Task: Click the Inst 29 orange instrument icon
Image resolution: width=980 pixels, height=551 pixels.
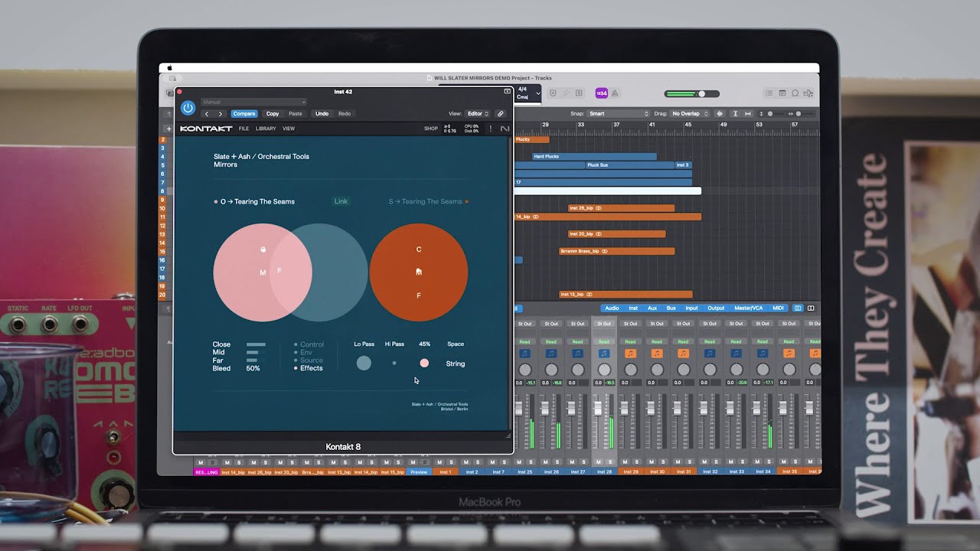Action: pyautogui.click(x=630, y=354)
